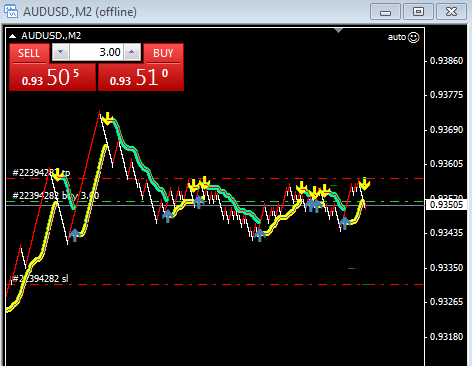Maximize the AUDUSD chart window

[x=419, y=12]
